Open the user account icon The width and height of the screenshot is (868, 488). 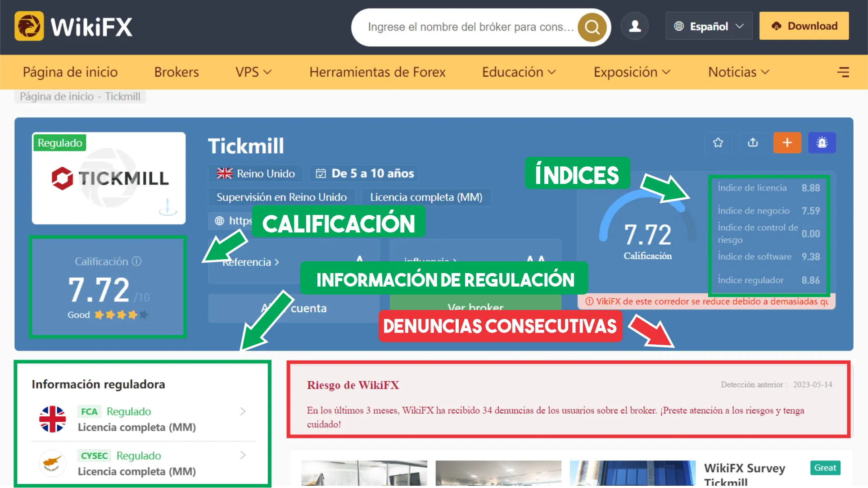pos(635,26)
